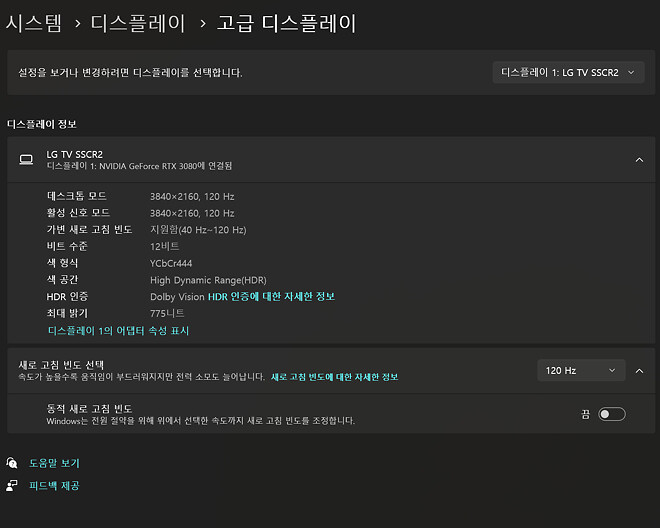
Task: Select the 고급 디스플레이 page title
Action: [286, 23]
